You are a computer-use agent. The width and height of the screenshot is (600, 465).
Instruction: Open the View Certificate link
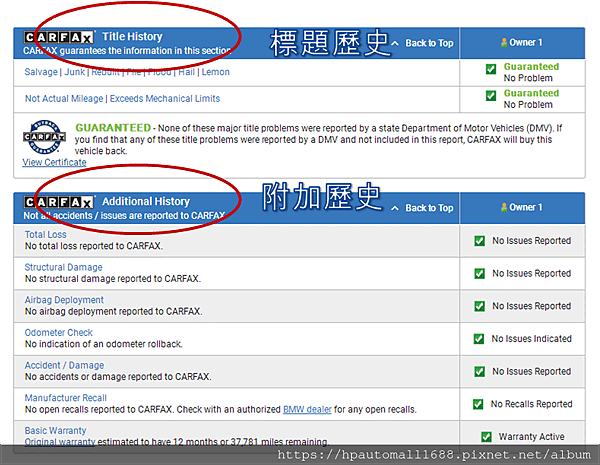coord(54,162)
